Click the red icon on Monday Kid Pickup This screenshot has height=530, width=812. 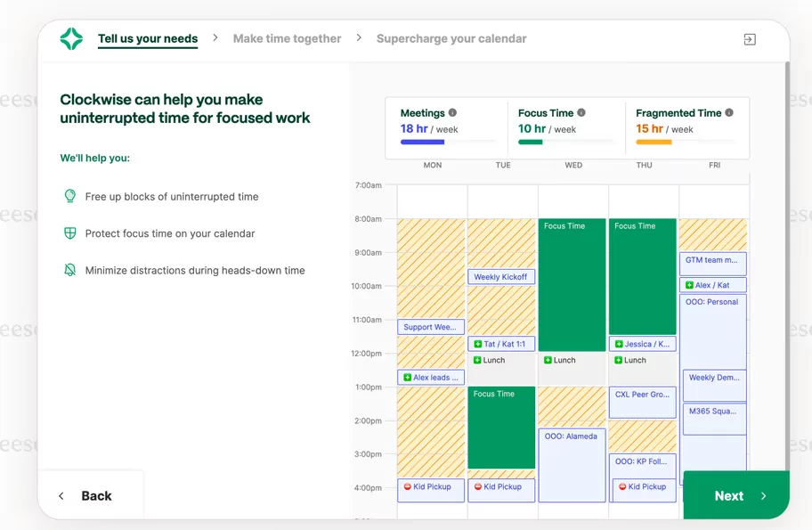(x=408, y=486)
